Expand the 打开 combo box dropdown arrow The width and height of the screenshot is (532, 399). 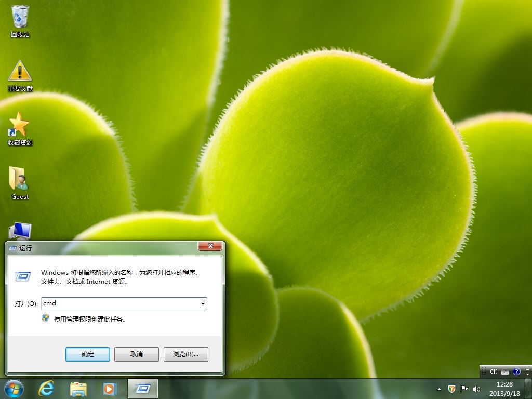point(203,303)
